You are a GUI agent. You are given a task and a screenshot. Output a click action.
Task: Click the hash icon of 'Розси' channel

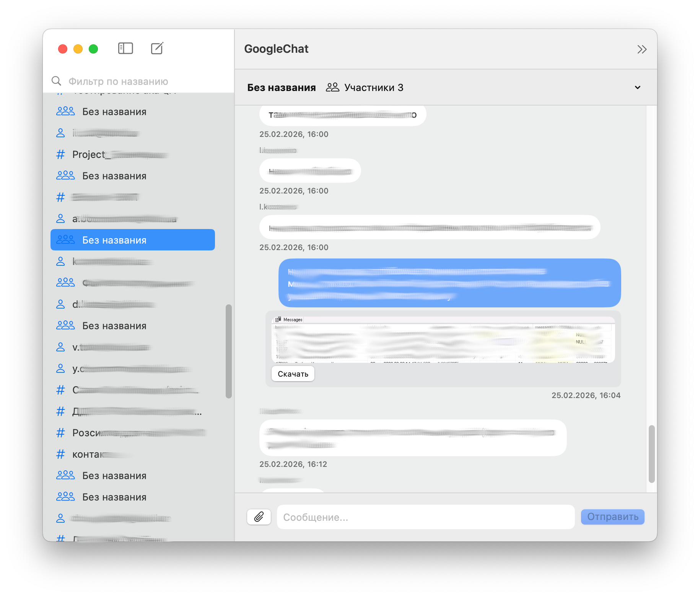click(x=60, y=433)
